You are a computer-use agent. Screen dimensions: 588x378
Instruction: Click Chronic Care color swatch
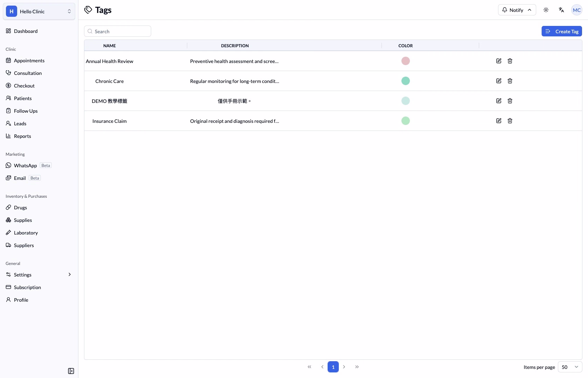pos(406,81)
